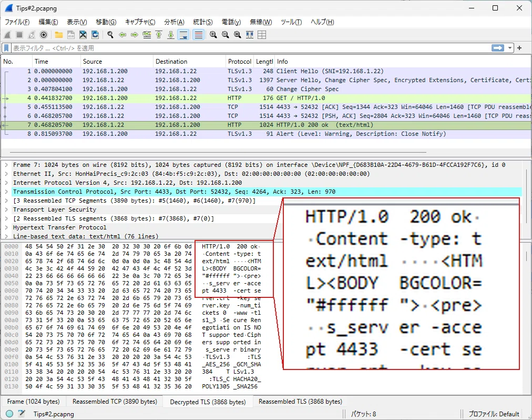The width and height of the screenshot is (532, 420).
Task: Open the 編集(E) menu
Action: point(48,22)
